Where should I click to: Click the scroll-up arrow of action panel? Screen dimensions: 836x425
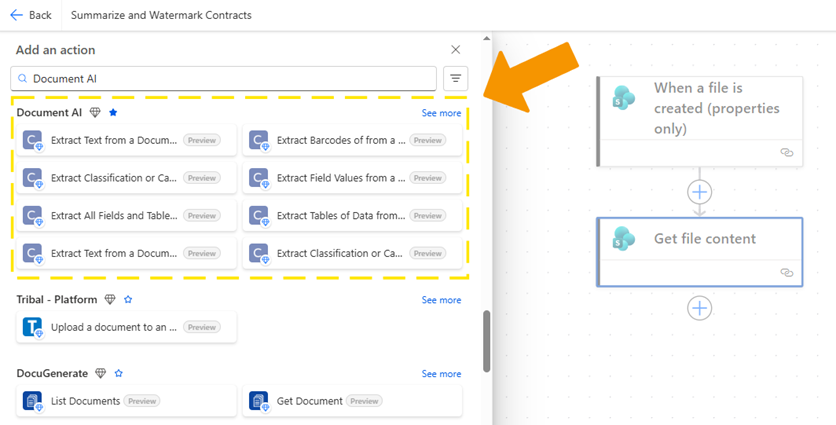tap(486, 38)
